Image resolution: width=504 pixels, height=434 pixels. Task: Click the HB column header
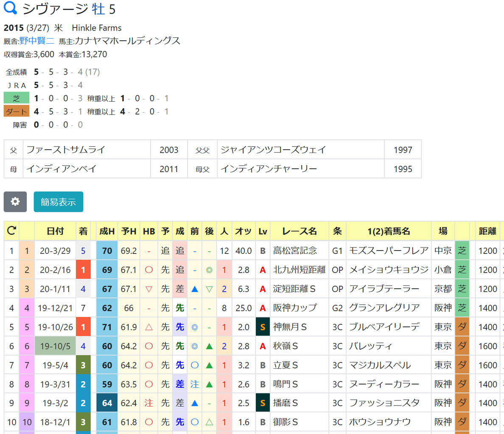pos(149,231)
